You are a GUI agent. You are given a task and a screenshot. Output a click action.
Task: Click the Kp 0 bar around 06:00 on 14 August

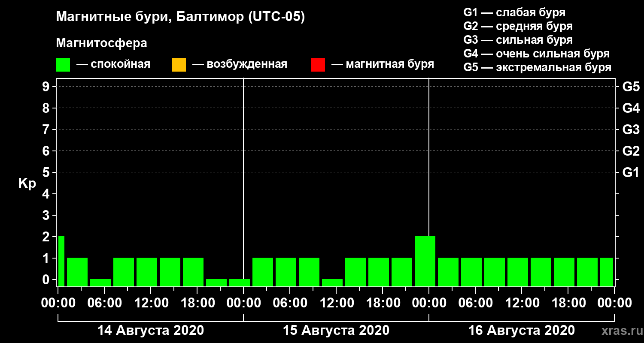pos(100,283)
